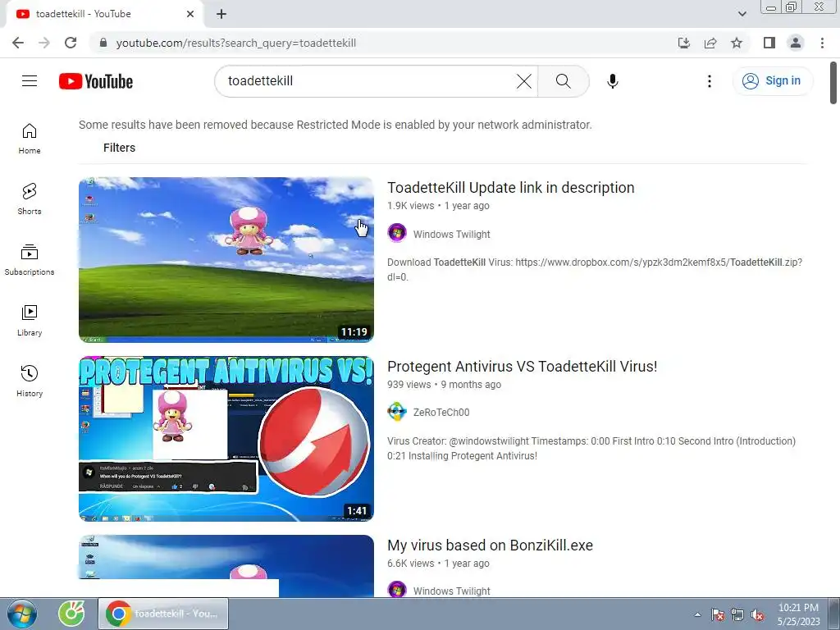This screenshot has width=840, height=630.
Task: Open the Filters option
Action: point(119,148)
